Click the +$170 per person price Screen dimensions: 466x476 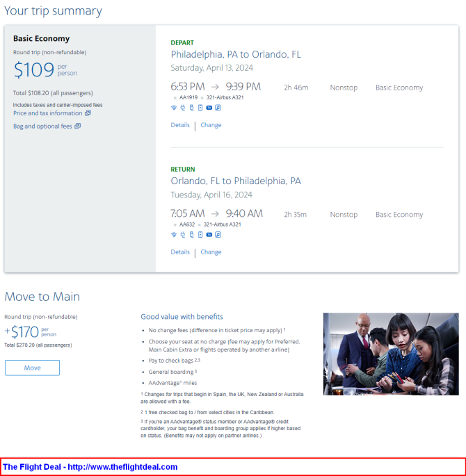[31, 331]
